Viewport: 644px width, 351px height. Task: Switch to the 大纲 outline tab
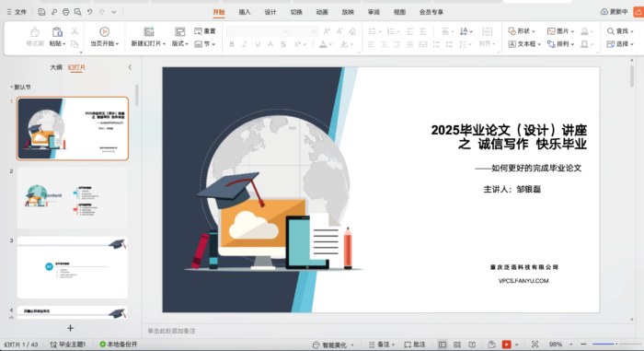click(56, 67)
